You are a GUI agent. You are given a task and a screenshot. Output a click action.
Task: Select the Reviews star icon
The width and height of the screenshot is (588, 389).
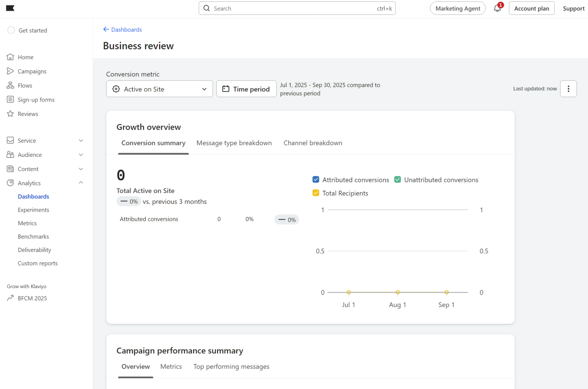11,114
